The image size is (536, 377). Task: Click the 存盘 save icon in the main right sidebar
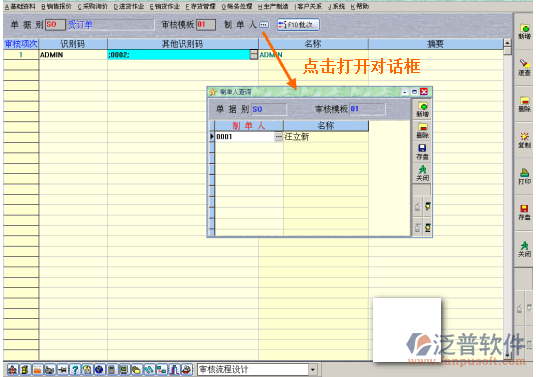click(x=524, y=213)
